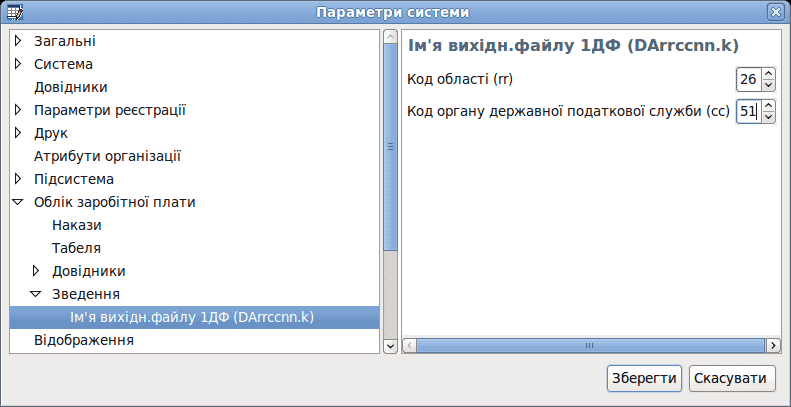
Task: Expand the Параметри реєстрації node arrow
Action: point(19,110)
